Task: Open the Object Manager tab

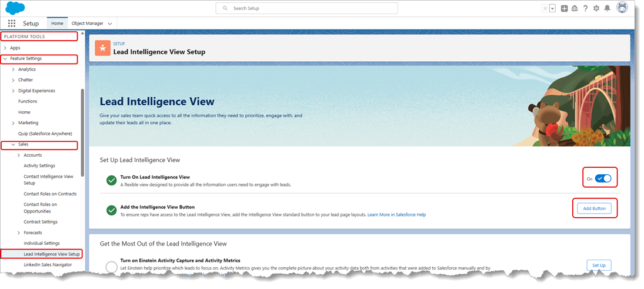Action: (x=87, y=24)
